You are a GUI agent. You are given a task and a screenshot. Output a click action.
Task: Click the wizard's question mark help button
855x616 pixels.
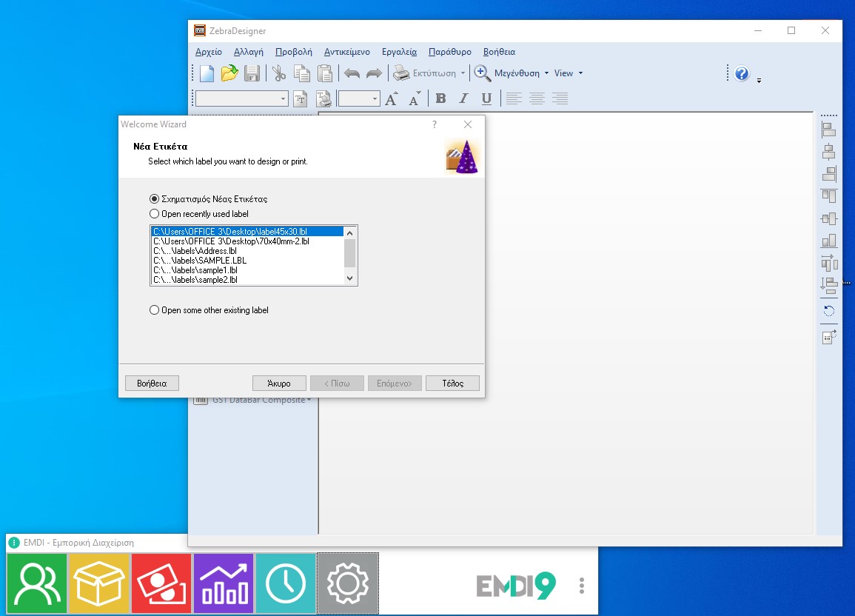[435, 124]
